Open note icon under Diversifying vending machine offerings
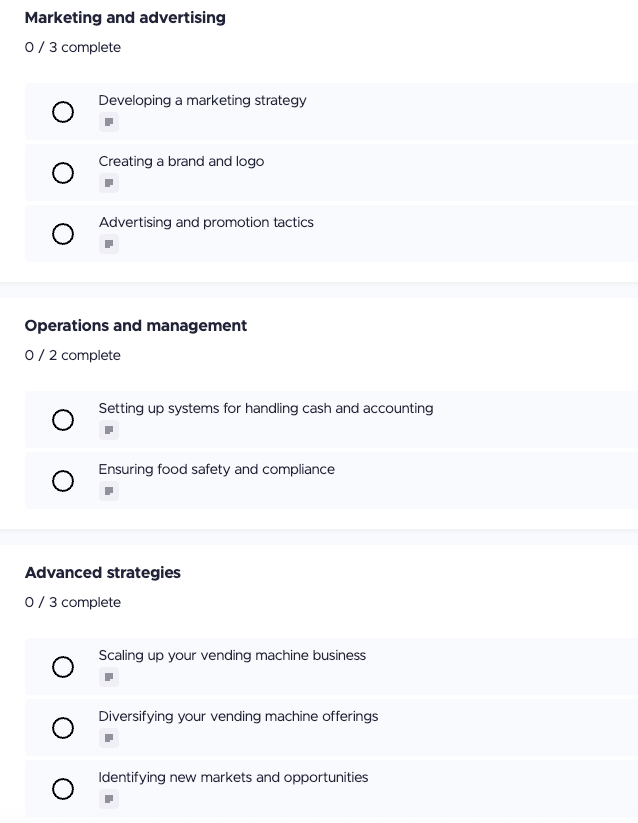The width and height of the screenshot is (638, 823). coord(109,738)
